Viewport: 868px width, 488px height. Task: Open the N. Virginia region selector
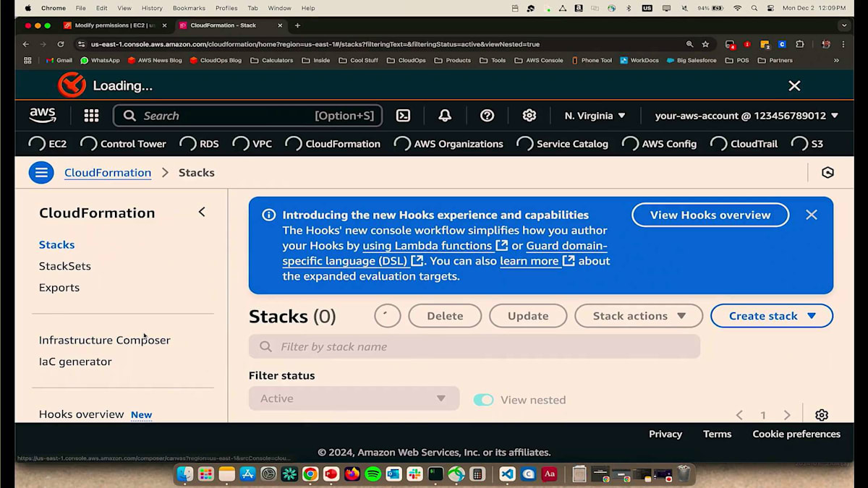pos(595,116)
